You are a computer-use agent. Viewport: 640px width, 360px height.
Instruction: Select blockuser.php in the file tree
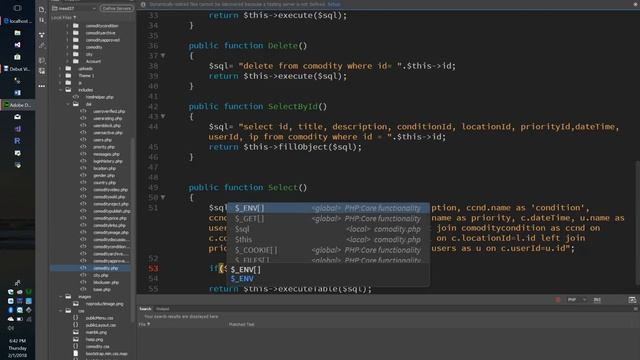pyautogui.click(x=106, y=282)
